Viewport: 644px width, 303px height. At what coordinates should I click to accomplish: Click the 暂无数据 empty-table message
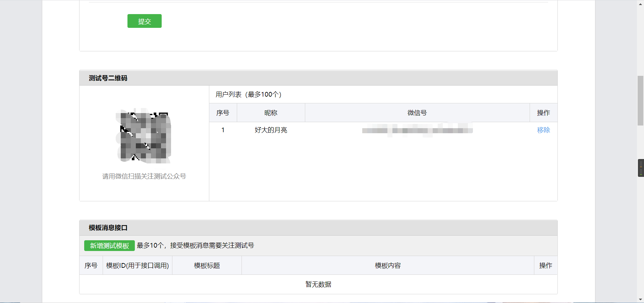(318, 284)
